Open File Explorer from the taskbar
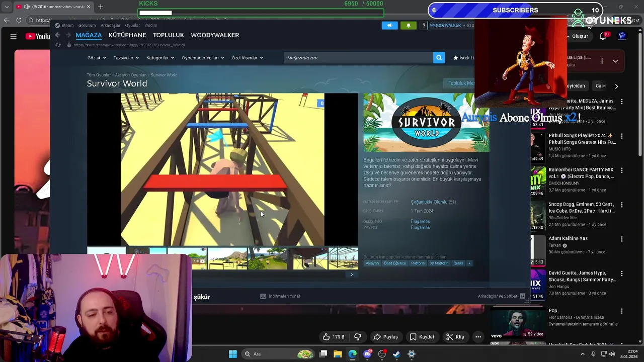Viewport: 644px width, 362px height. pos(338,354)
